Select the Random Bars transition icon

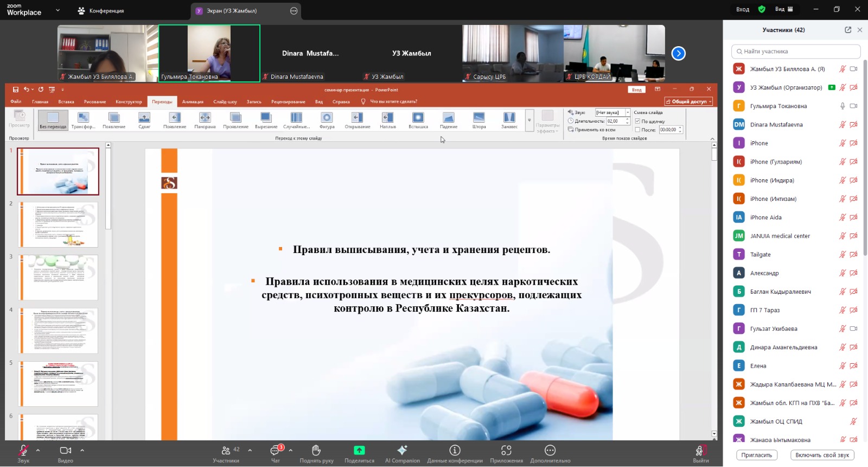[x=296, y=120]
